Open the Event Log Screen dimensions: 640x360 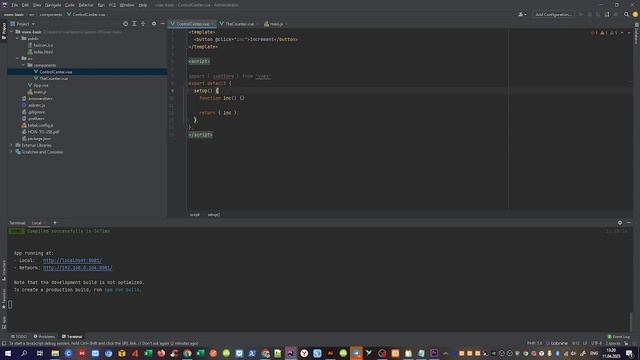click(619, 337)
